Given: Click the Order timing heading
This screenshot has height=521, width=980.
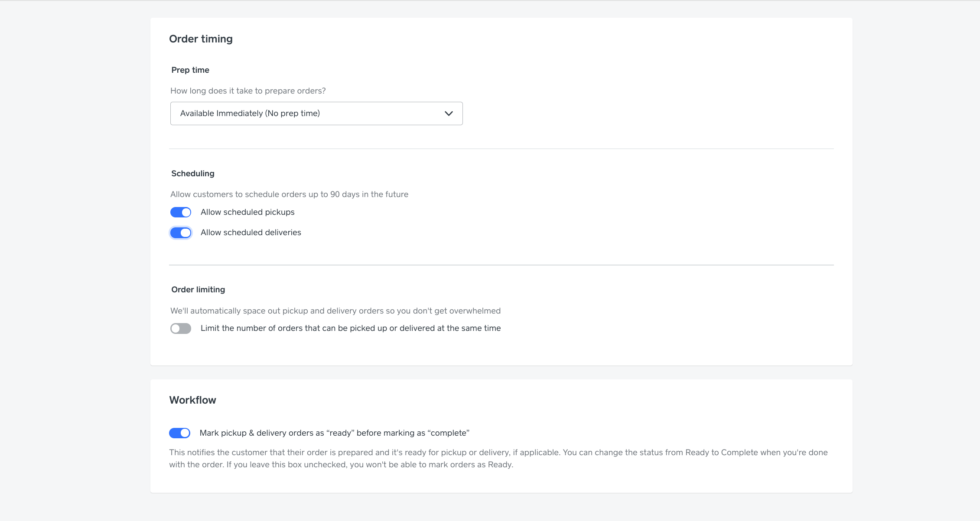Looking at the screenshot, I should coord(201,39).
